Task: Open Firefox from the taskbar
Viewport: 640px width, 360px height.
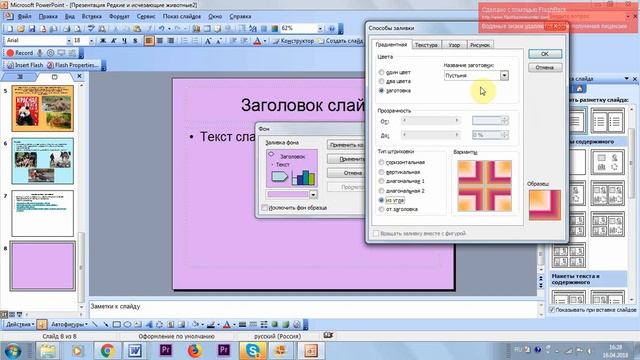Action: click(195, 351)
